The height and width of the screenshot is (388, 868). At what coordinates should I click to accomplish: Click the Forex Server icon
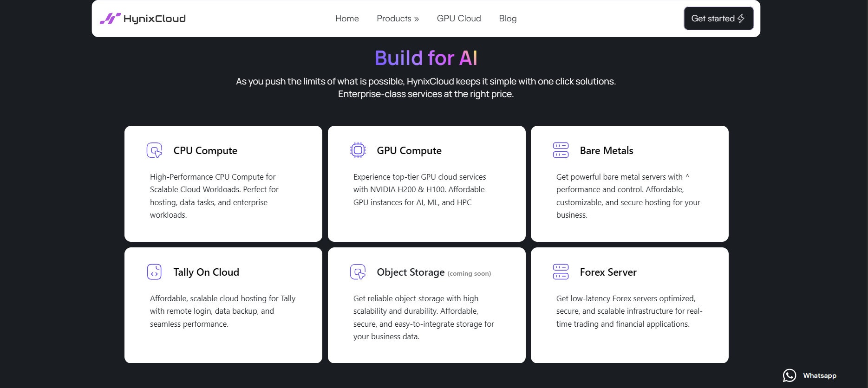(561, 272)
